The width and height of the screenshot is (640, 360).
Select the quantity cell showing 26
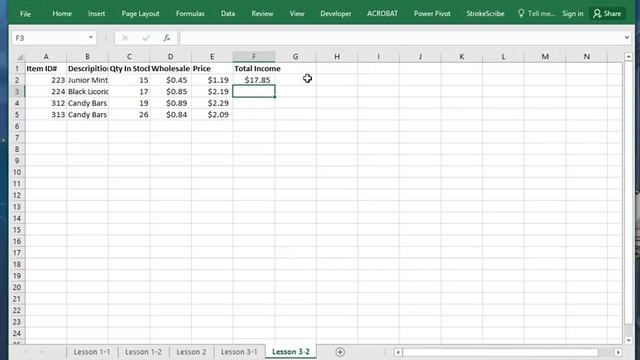pos(129,115)
